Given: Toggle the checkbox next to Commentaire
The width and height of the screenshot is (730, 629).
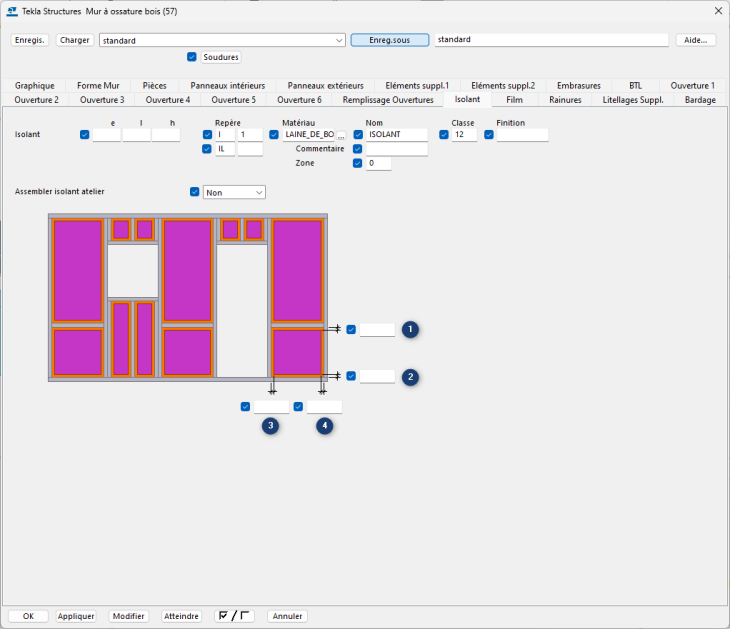Looking at the screenshot, I should [x=358, y=149].
